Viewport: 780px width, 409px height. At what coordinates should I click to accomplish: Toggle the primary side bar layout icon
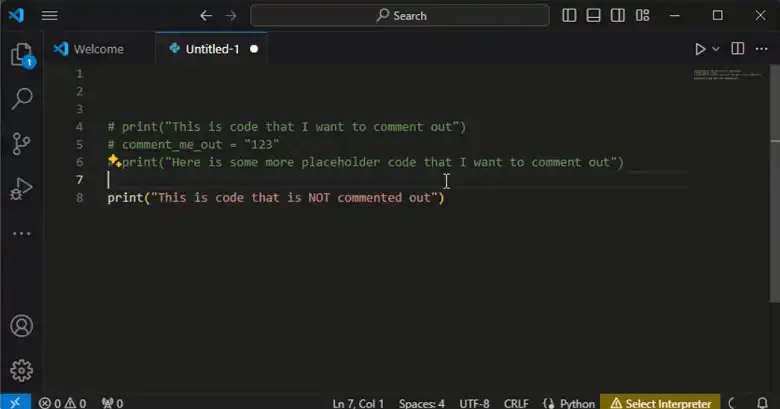[569, 15]
